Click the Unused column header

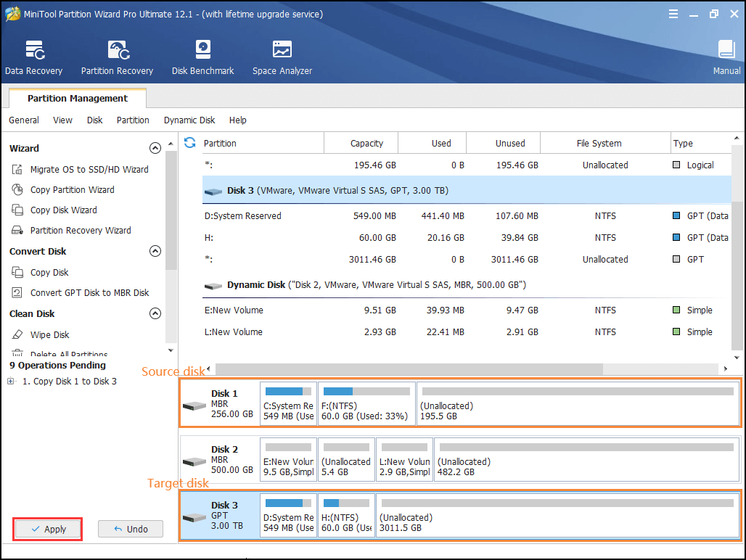coord(504,143)
